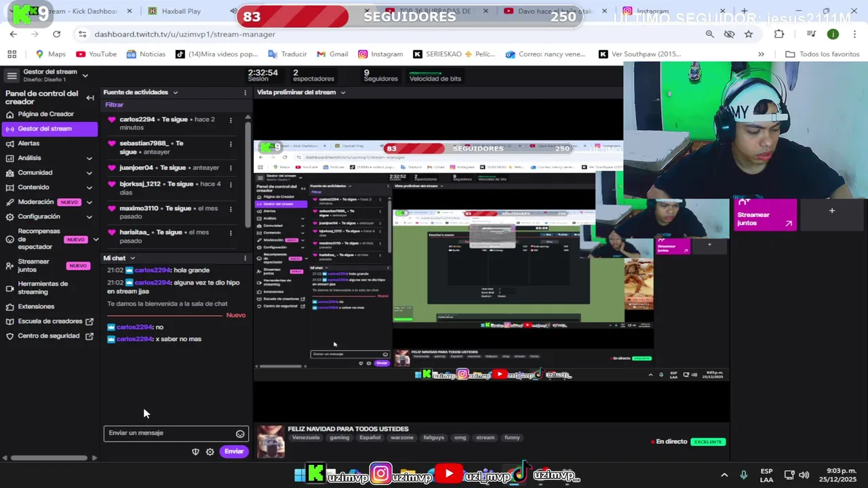Click the warzone stream tag
This screenshot has height=488, width=868.
401,438
